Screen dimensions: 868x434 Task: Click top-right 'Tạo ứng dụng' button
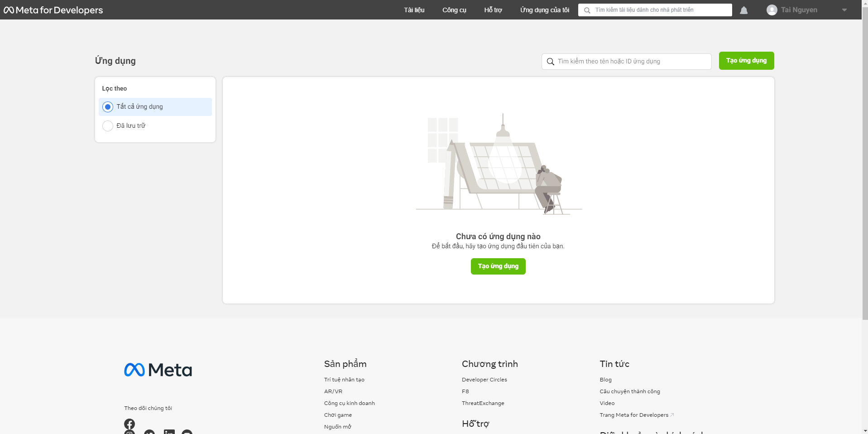coord(746,61)
